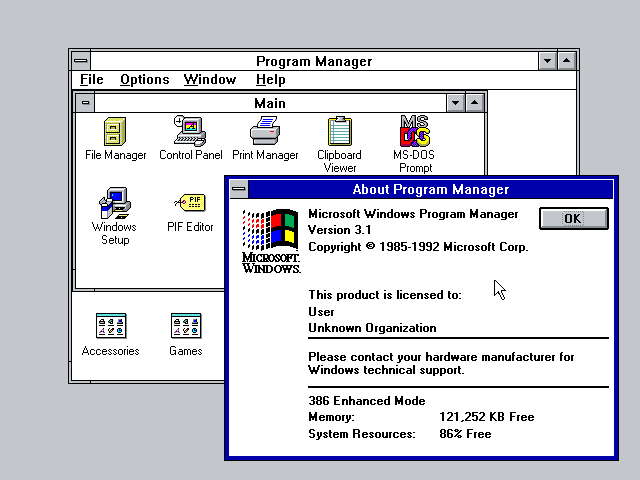The image size is (640, 480).
Task: Open the File Manager icon
Action: tap(116, 132)
